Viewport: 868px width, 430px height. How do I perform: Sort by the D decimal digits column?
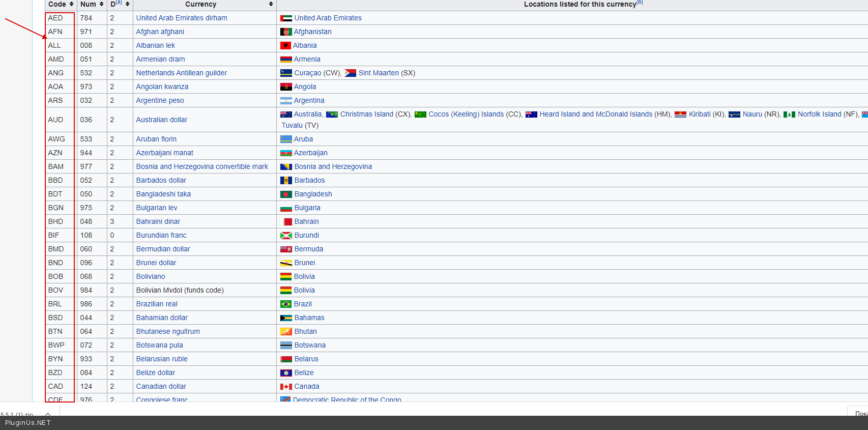(x=127, y=4)
